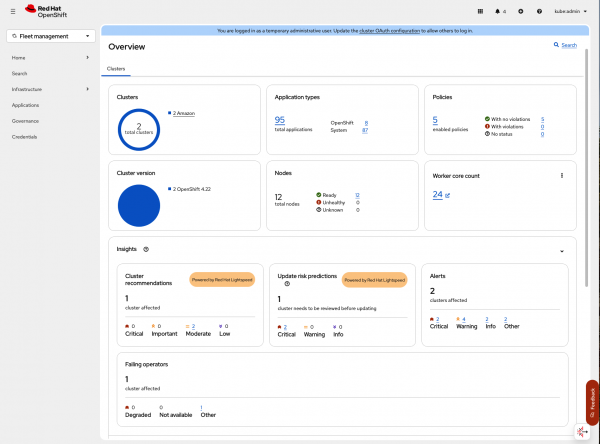Click the red Unhealthy nodes icon
600x444 pixels.
click(318, 202)
